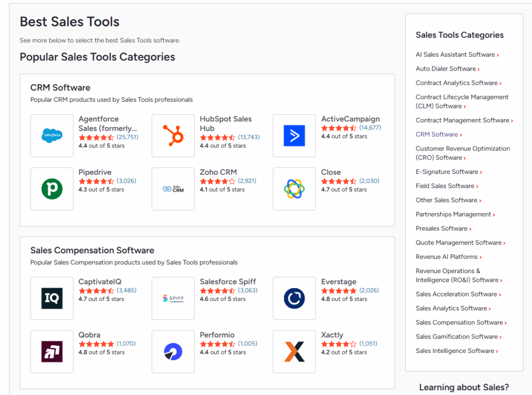
Task: View CaptivateIQ's 3,485 reviews count
Action: pyautogui.click(x=127, y=291)
